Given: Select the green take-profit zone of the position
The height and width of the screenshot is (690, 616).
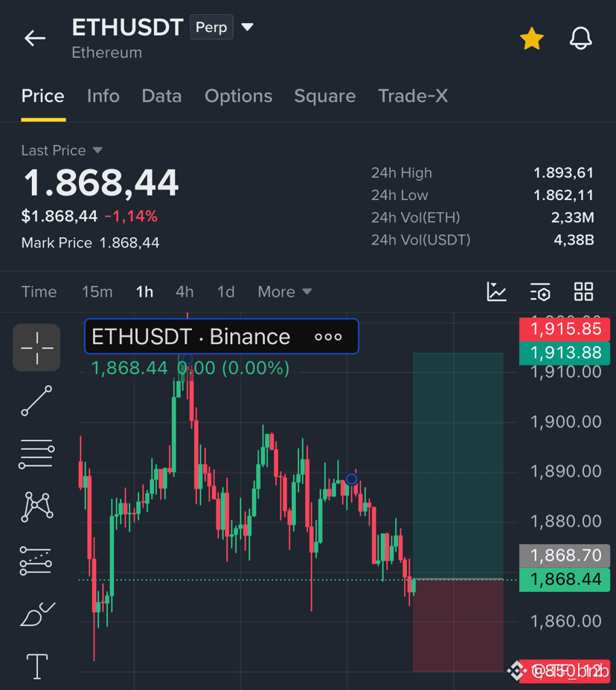Looking at the screenshot, I should click(x=458, y=465).
